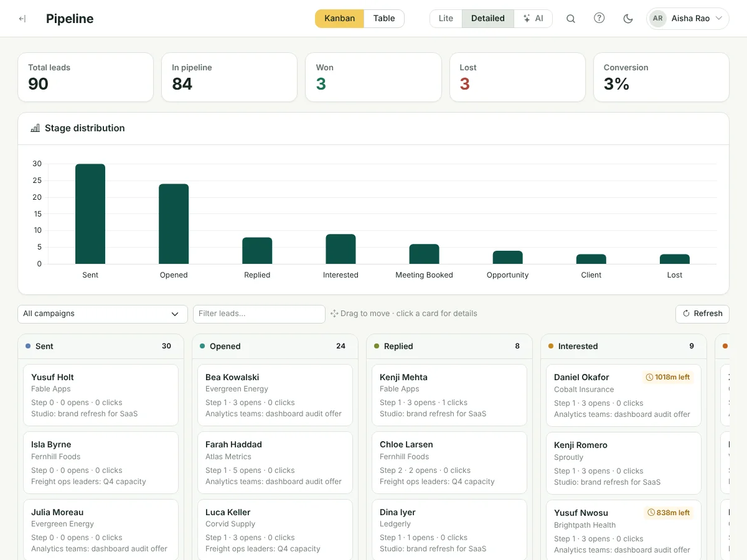Click the Lost stat card
Viewport: 747px width, 560px height.
[517, 77]
